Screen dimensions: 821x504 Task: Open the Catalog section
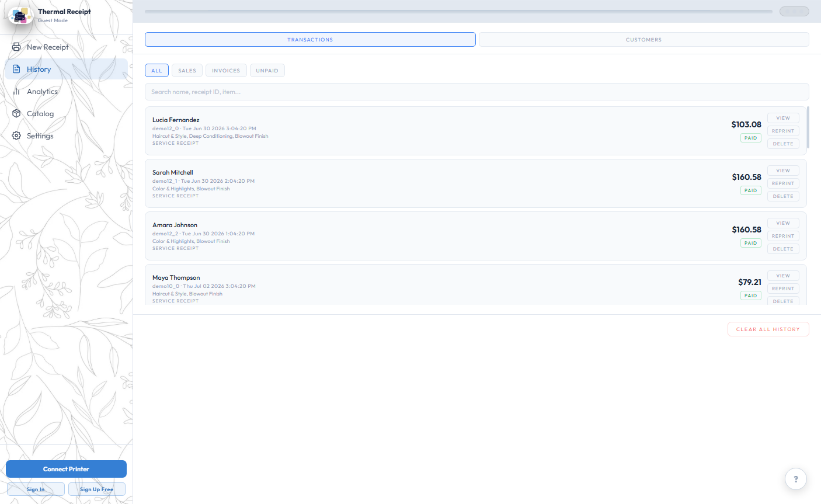click(66, 113)
